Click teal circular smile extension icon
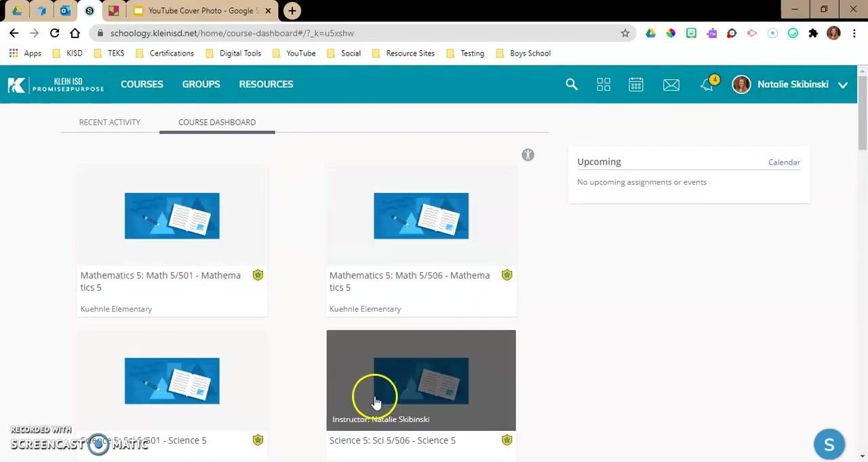The image size is (868, 462). pos(793,33)
